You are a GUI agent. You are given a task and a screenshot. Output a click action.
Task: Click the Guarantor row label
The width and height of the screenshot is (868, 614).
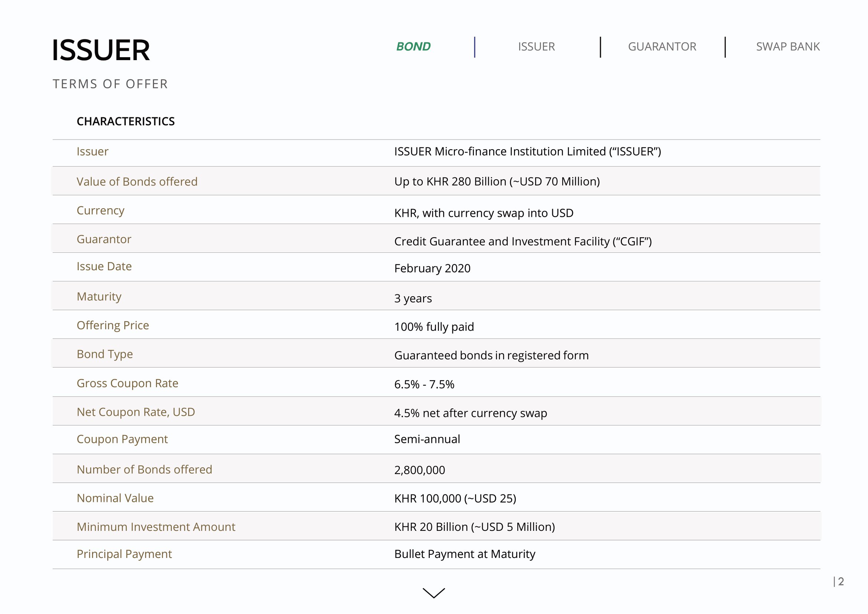pos(104,239)
